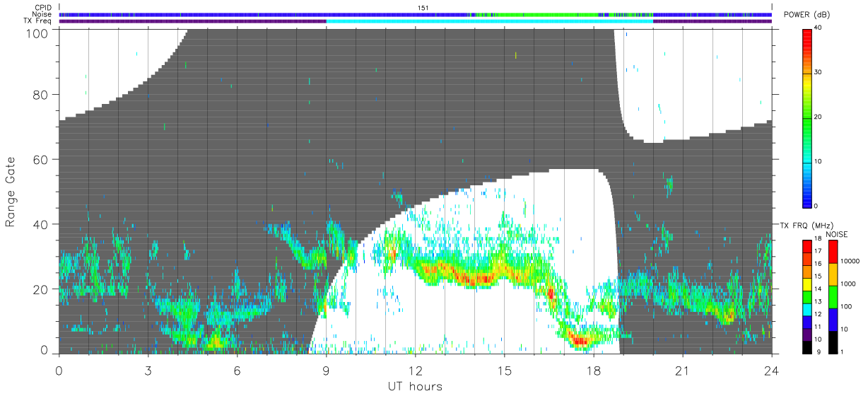The height and width of the screenshot is (401, 868).
Task: Click the noise legend value 10000
Action: (x=850, y=261)
